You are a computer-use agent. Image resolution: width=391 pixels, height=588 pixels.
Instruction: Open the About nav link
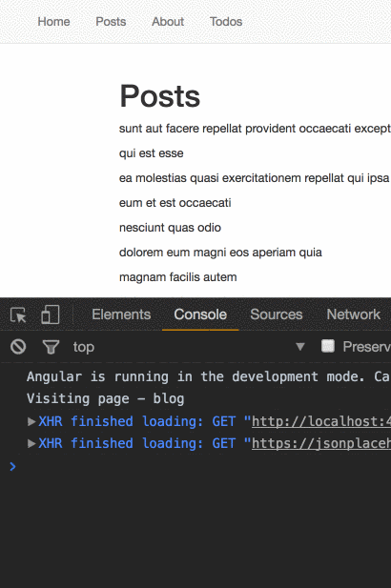[168, 22]
